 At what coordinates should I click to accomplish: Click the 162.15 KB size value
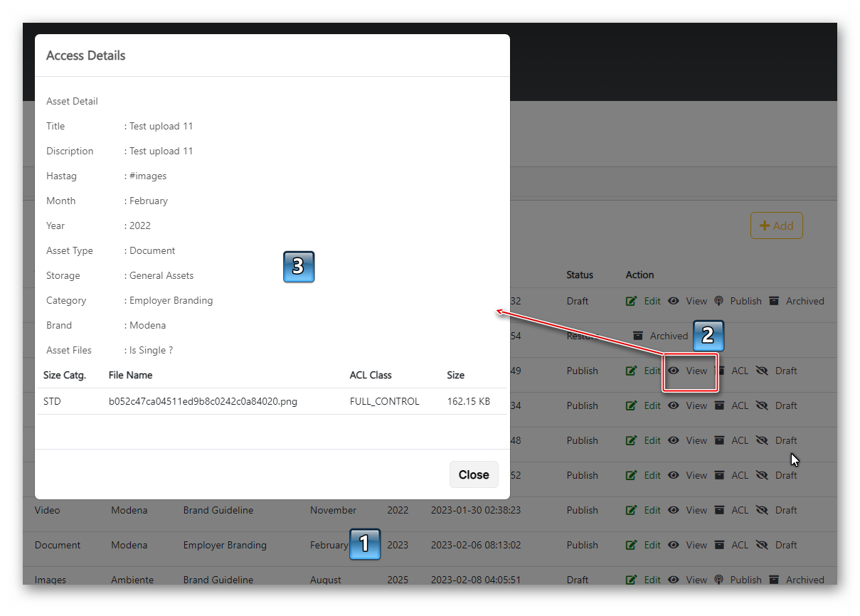[468, 401]
